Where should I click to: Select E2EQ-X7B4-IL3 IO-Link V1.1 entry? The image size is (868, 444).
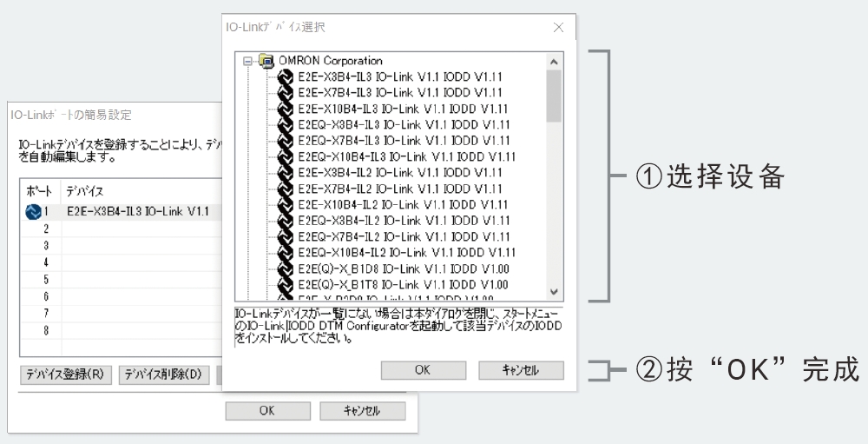click(x=404, y=141)
